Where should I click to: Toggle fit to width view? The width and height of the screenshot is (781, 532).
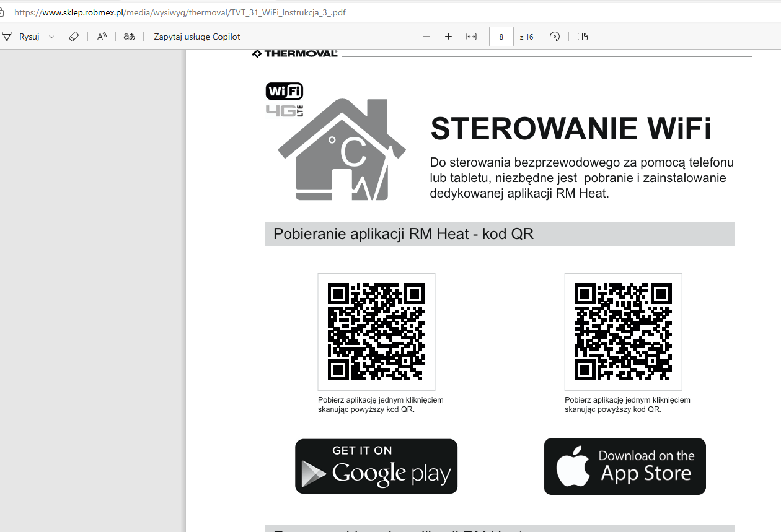(471, 37)
